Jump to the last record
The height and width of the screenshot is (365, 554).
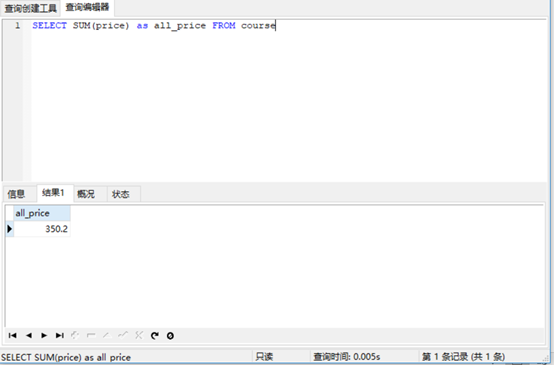click(x=60, y=335)
